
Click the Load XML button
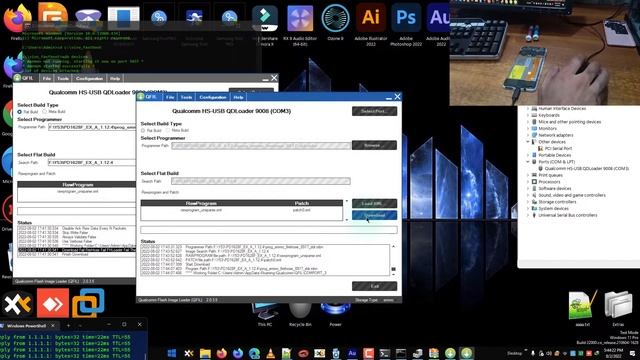click(x=374, y=203)
